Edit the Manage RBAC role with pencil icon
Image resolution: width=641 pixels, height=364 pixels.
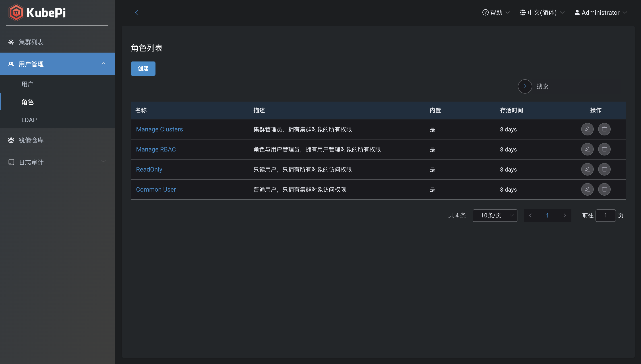pos(587,149)
